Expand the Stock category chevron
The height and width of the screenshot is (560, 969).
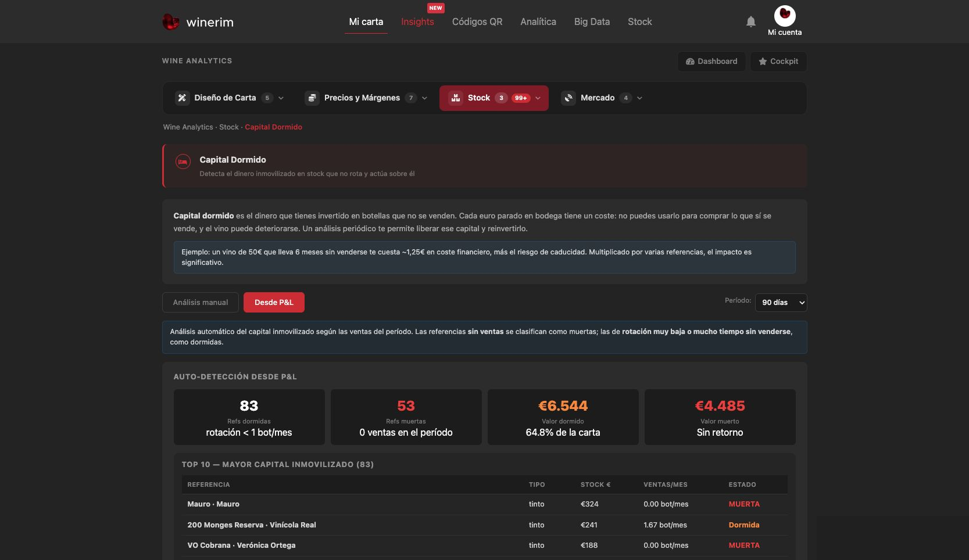(x=538, y=98)
